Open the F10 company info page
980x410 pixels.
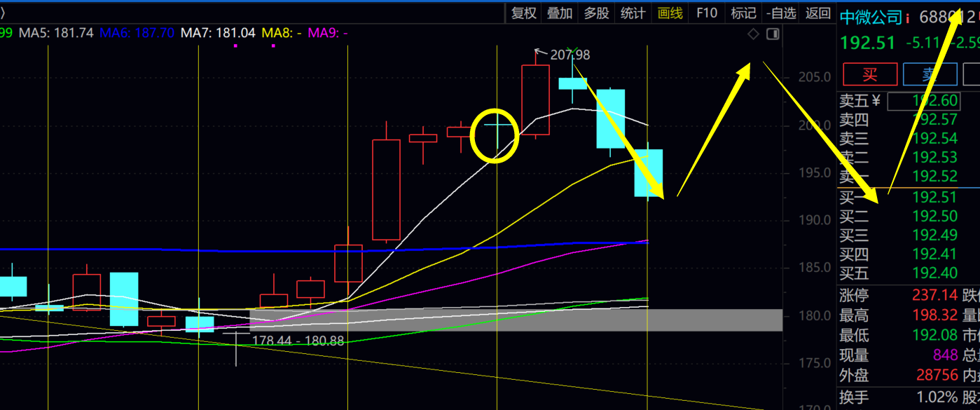point(707,13)
